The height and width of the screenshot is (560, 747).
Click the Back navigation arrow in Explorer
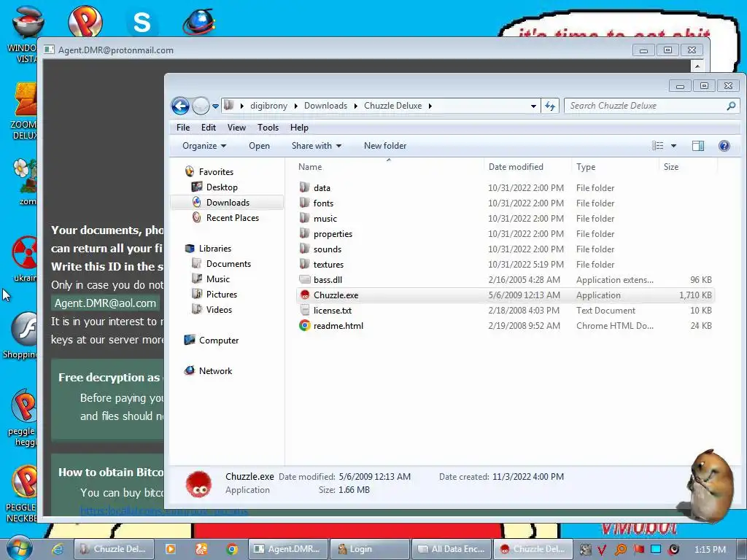pyautogui.click(x=181, y=106)
